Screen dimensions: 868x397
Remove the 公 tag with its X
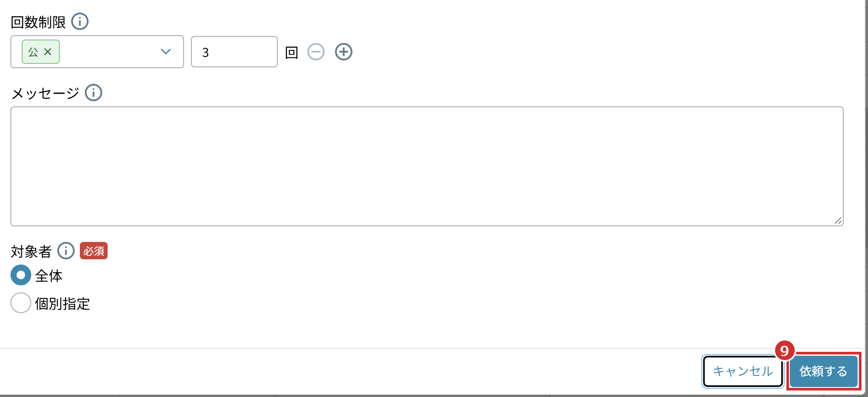pos(48,52)
